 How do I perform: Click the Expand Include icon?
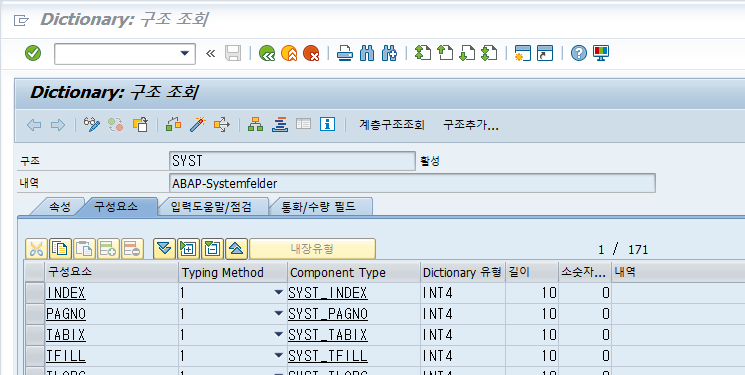pos(189,249)
